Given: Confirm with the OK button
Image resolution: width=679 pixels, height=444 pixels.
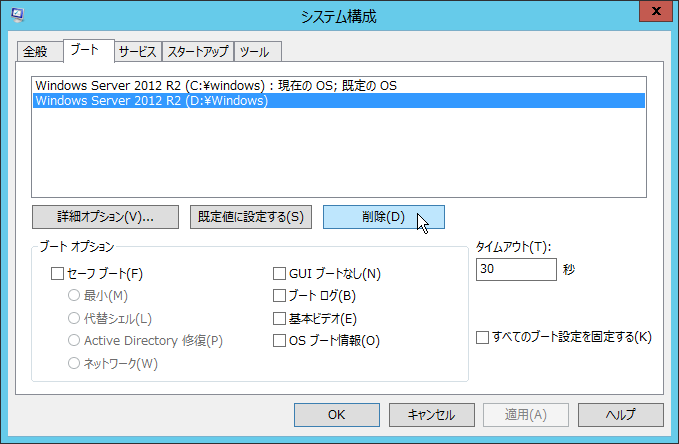Looking at the screenshot, I should point(337,415).
